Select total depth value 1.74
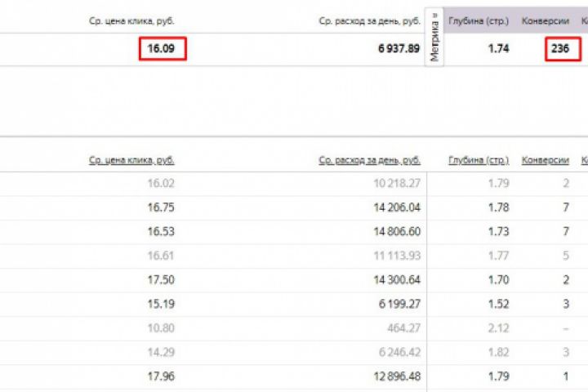 click(498, 48)
